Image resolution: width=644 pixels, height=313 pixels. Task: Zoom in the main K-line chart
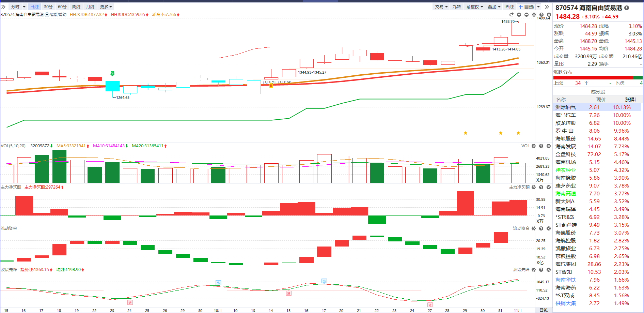tap(519, 15)
